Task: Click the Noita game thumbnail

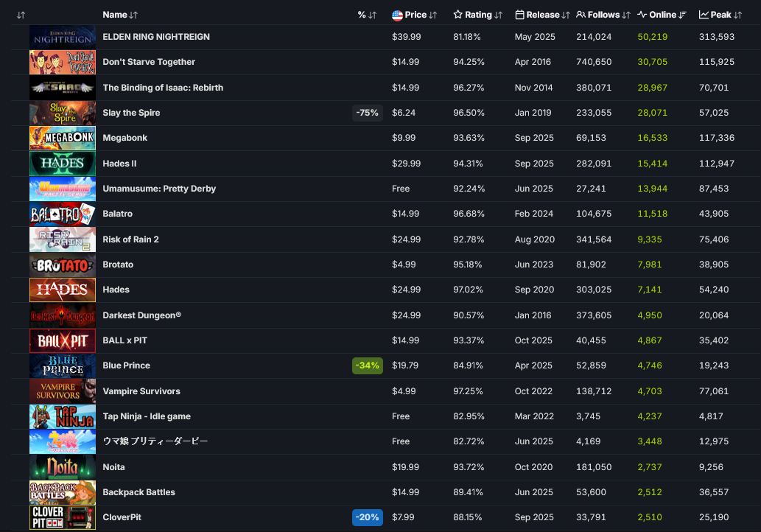Action: point(63,467)
